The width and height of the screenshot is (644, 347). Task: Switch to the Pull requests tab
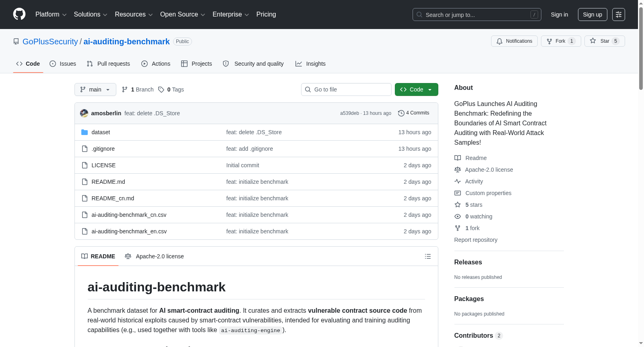pos(108,64)
